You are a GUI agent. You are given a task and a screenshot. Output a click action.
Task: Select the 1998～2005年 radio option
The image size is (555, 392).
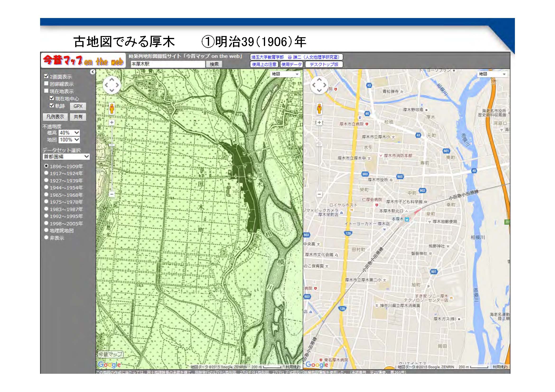tap(46, 223)
